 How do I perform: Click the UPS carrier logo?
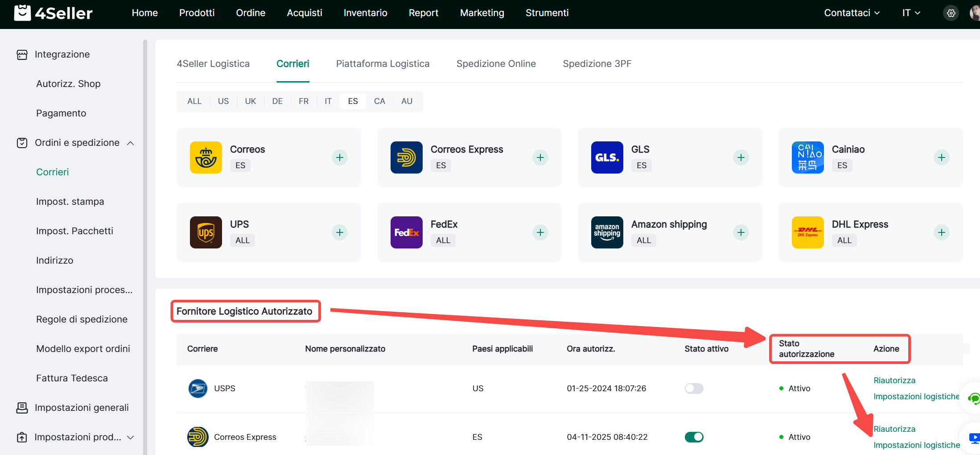(206, 232)
